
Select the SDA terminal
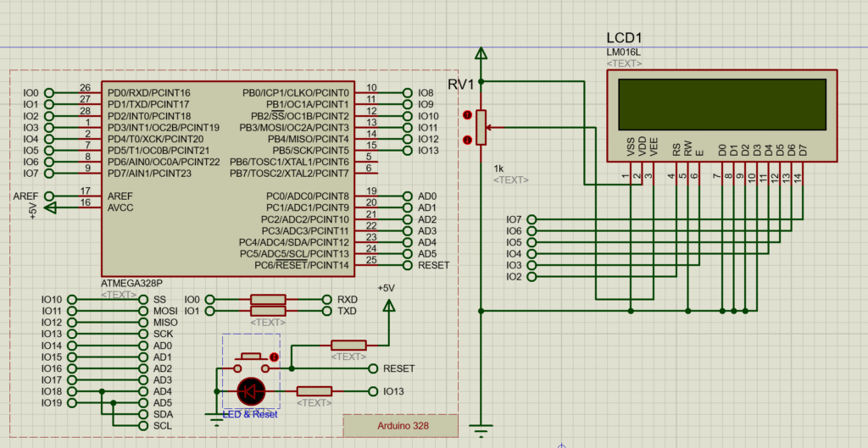coord(143,414)
